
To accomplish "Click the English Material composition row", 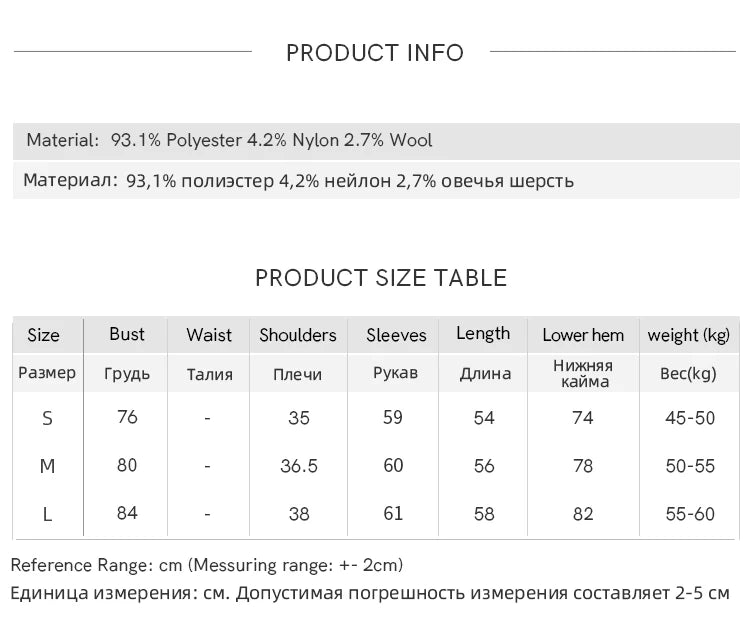I will pos(229,140).
